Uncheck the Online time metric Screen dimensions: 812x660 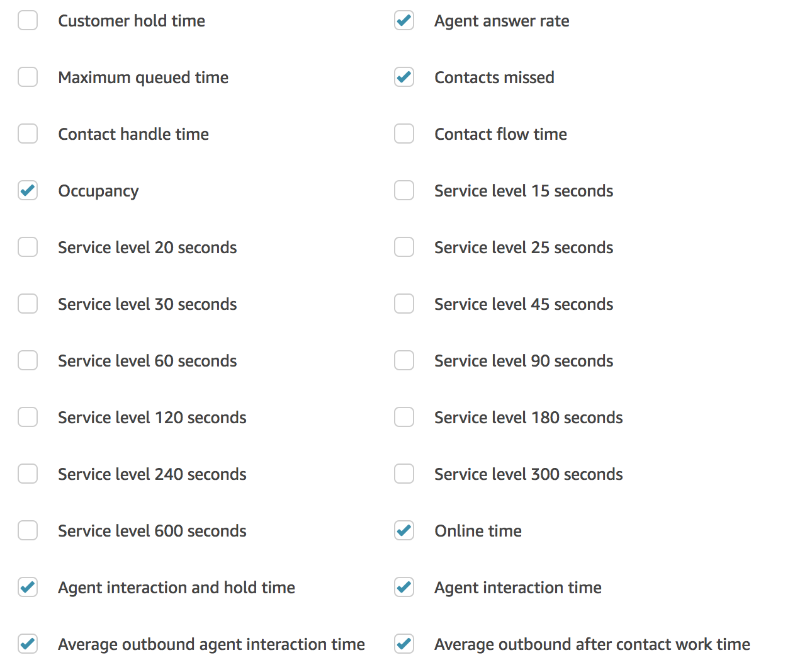404,530
